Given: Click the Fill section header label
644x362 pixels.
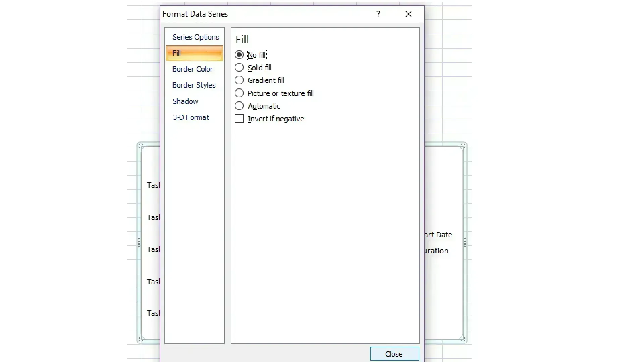Looking at the screenshot, I should pos(242,39).
